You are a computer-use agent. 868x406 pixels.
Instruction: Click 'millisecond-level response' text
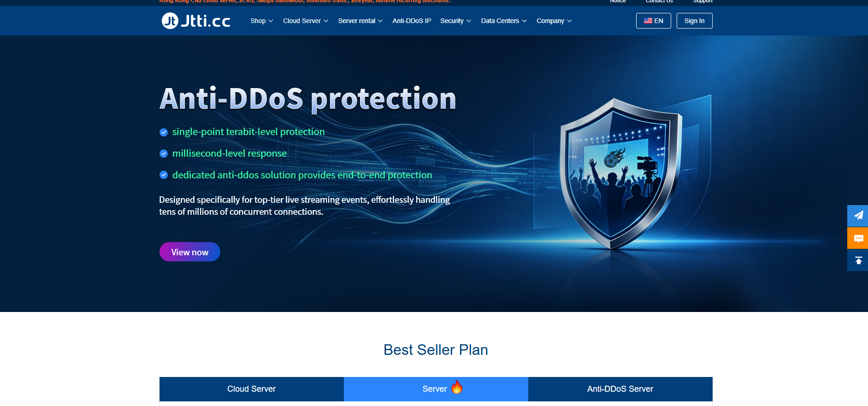pos(230,153)
